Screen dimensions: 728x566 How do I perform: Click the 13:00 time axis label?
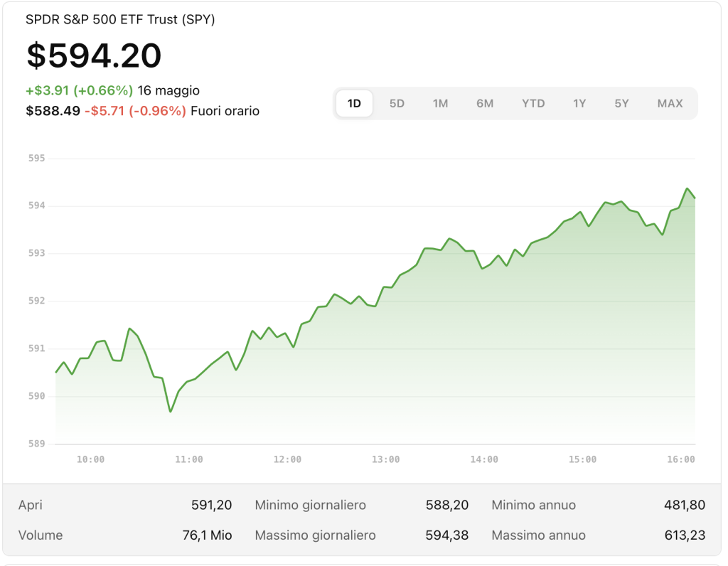click(x=386, y=459)
